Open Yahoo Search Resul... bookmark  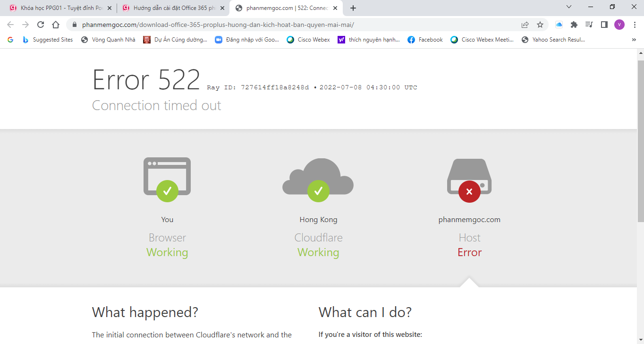click(553, 40)
